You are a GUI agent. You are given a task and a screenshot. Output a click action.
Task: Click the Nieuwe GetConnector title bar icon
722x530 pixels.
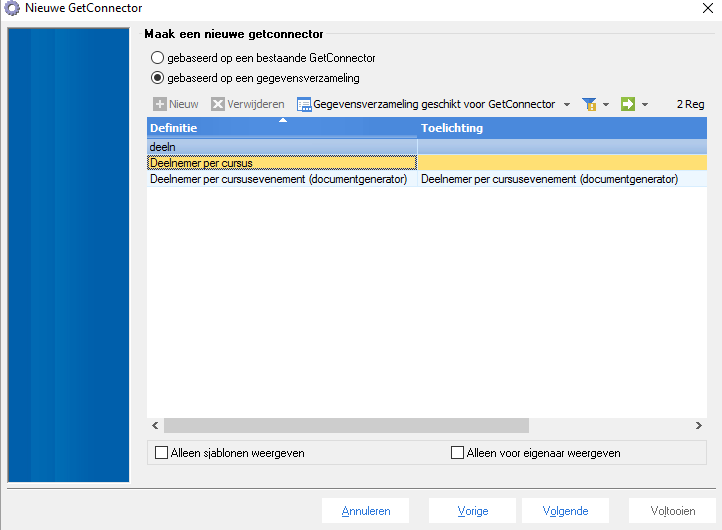pyautogui.click(x=12, y=9)
